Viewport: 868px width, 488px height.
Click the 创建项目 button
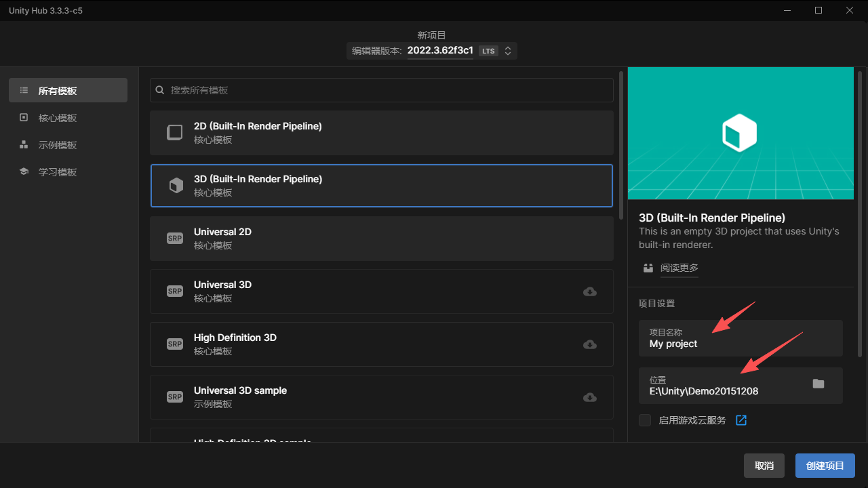[x=825, y=466]
